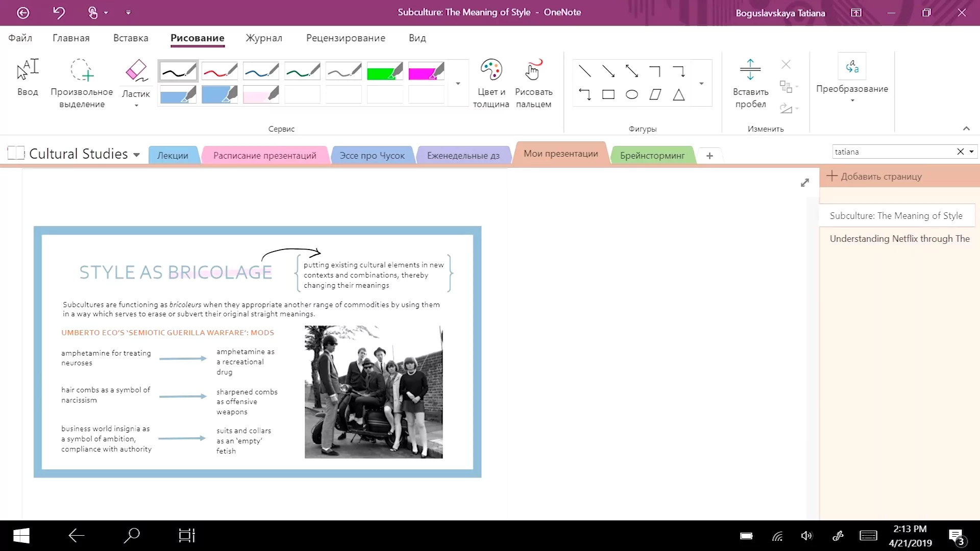Select the magenta highlighter
This screenshot has width=980, height=551.
click(x=426, y=71)
